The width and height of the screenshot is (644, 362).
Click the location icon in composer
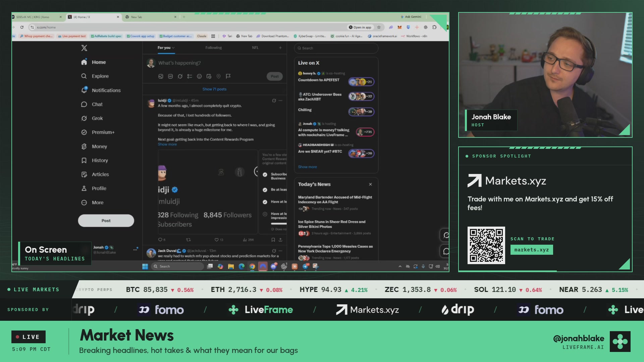click(x=219, y=76)
